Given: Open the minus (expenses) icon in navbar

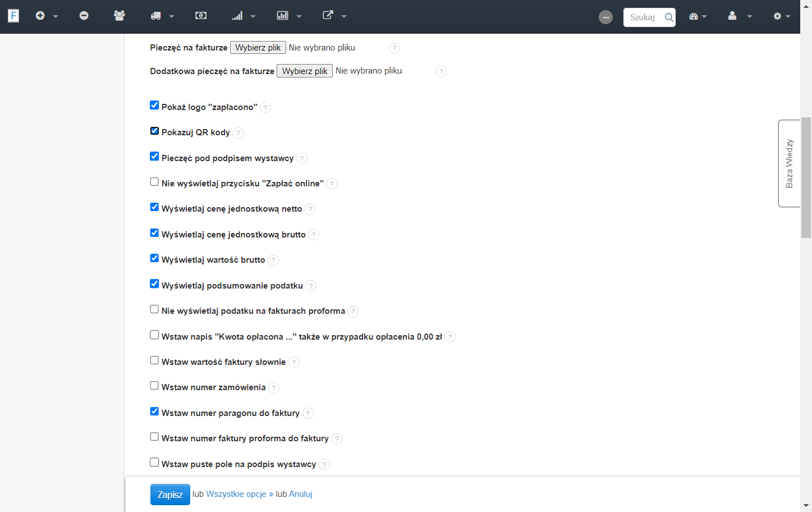Looking at the screenshot, I should (x=84, y=16).
